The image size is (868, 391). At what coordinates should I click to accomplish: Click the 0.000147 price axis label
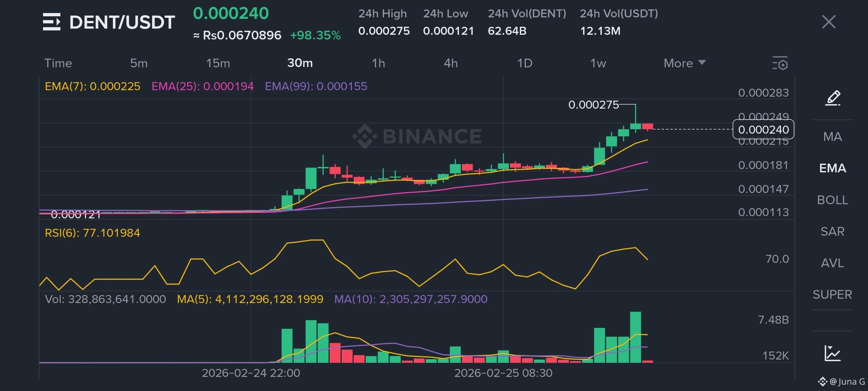pos(763,189)
